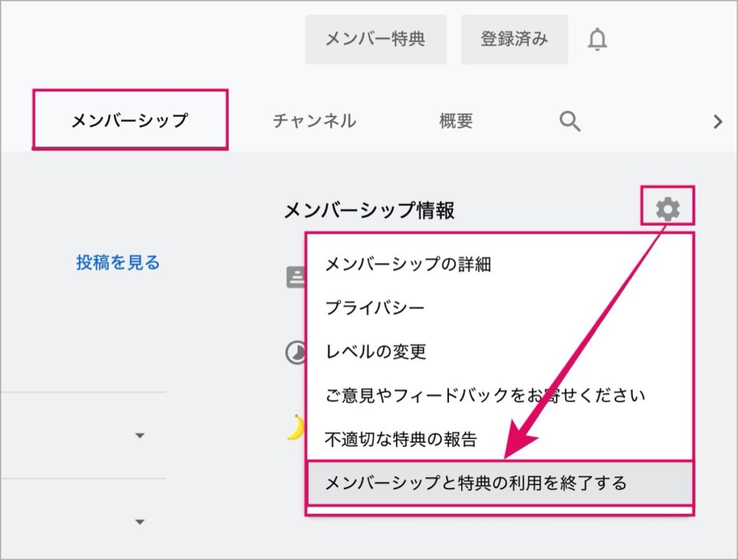The width and height of the screenshot is (738, 560).
Task: Switch to the メンバーシップ tab
Action: pyautogui.click(x=130, y=120)
